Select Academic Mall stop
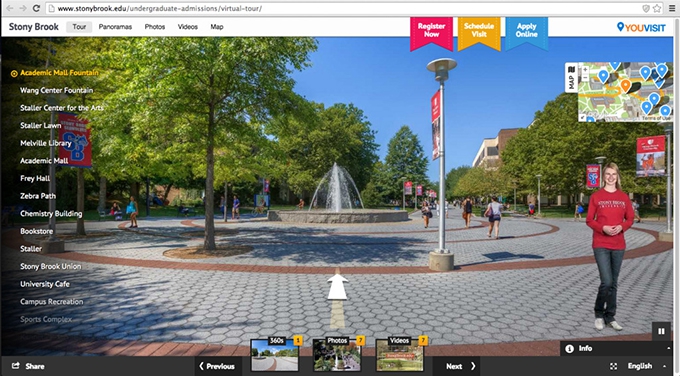The height and width of the screenshot is (376, 680). [44, 161]
